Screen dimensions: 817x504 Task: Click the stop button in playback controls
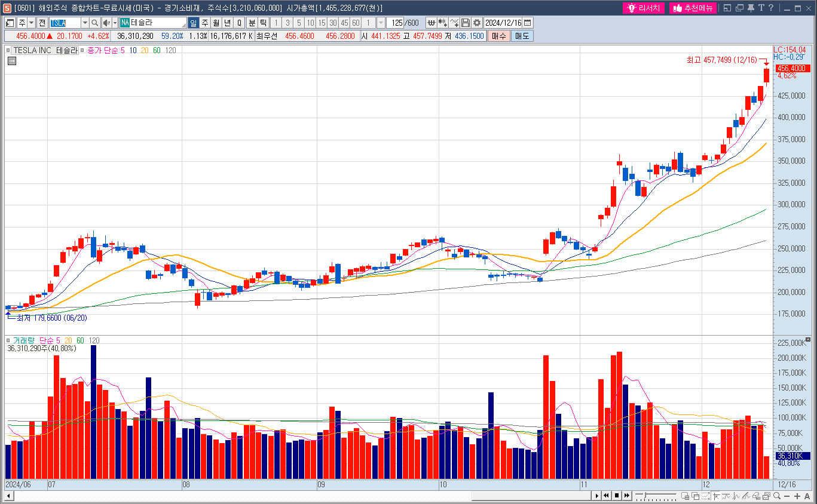click(x=616, y=496)
